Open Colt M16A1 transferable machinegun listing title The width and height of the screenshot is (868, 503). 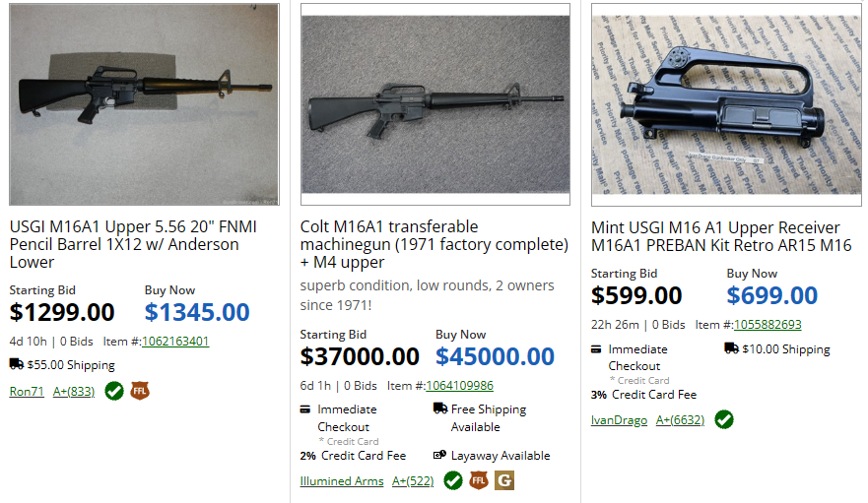pyautogui.click(x=434, y=244)
